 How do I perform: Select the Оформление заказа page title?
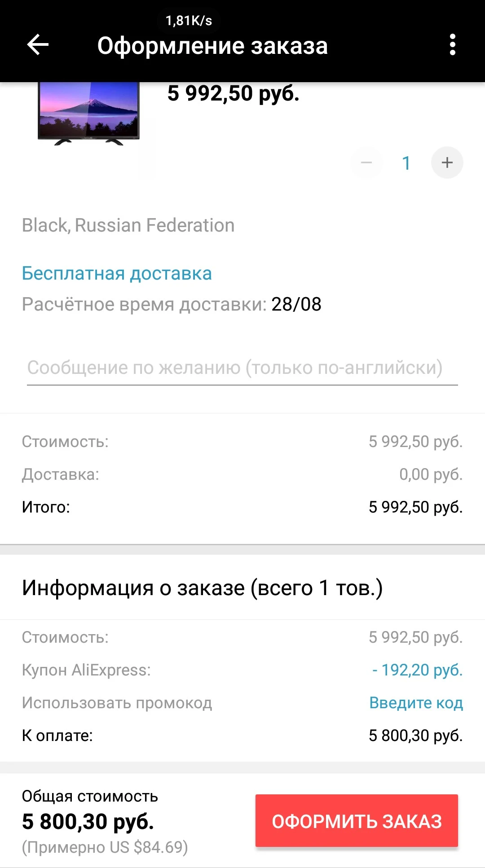coord(212,46)
